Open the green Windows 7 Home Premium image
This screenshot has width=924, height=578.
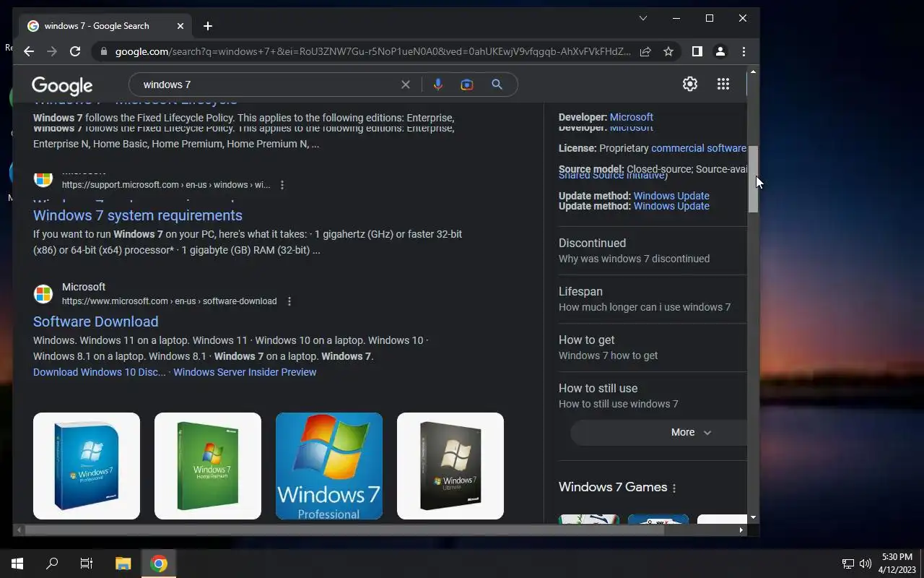click(208, 466)
